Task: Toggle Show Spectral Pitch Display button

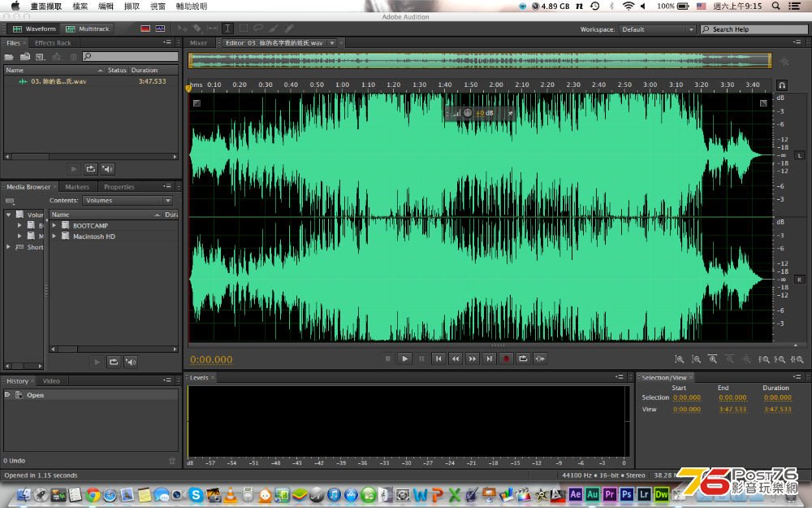Action: pos(160,28)
